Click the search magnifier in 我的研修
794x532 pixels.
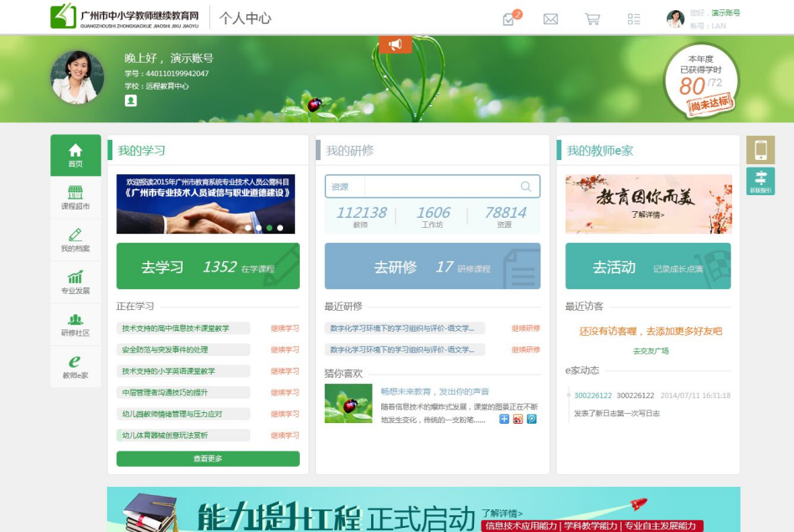(x=528, y=189)
